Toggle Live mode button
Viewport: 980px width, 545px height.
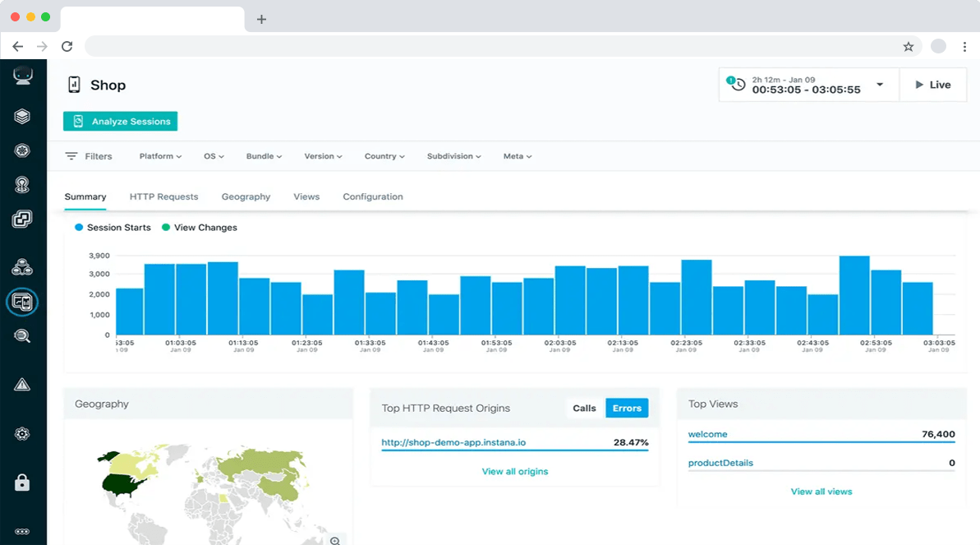[932, 85]
